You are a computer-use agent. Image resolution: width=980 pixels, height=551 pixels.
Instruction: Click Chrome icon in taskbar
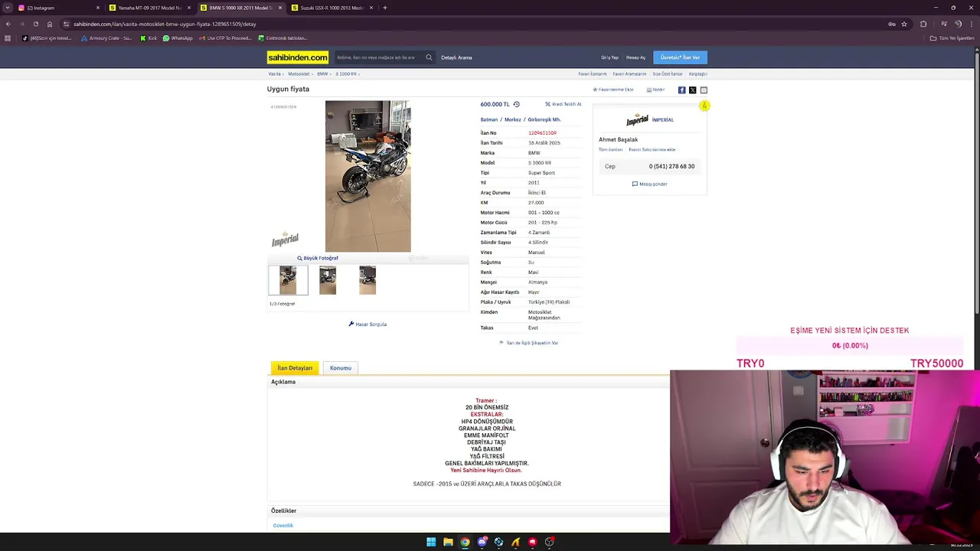point(465,542)
